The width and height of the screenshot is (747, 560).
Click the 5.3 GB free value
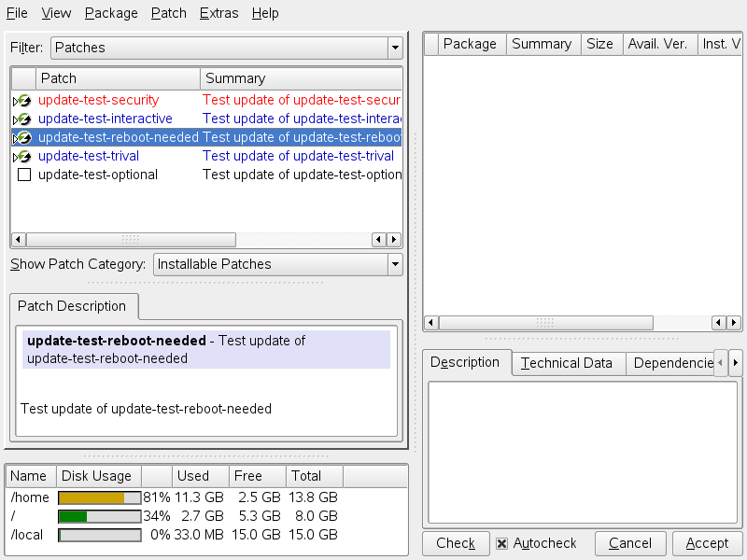coord(260,516)
